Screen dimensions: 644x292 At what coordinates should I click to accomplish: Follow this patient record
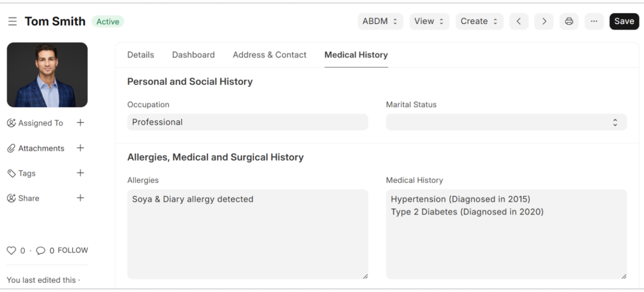[72, 250]
